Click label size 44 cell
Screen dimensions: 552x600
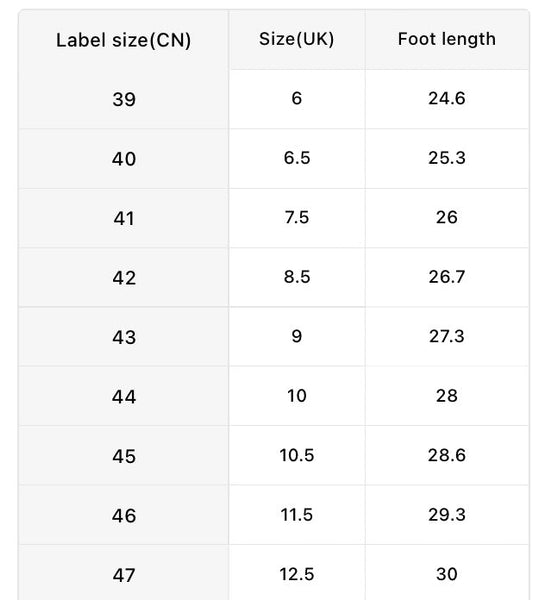coord(124,396)
